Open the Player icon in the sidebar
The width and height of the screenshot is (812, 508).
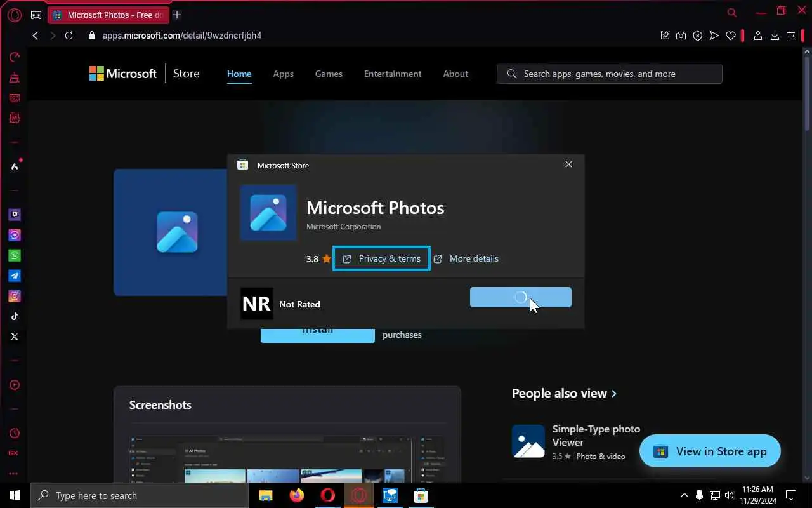pyautogui.click(x=14, y=385)
